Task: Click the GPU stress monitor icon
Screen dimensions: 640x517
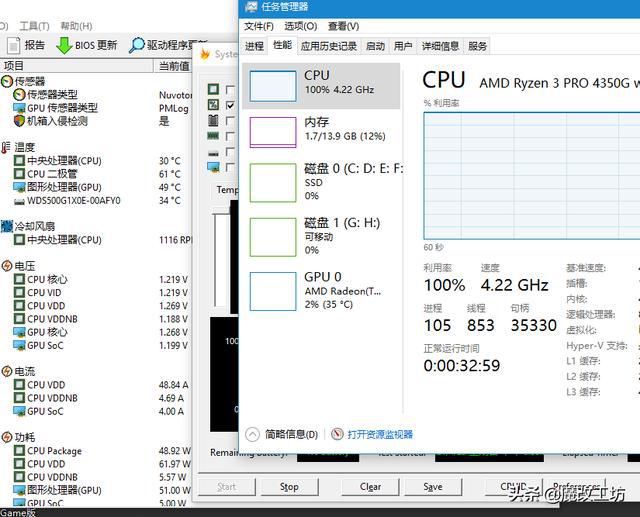Action: tap(213, 167)
